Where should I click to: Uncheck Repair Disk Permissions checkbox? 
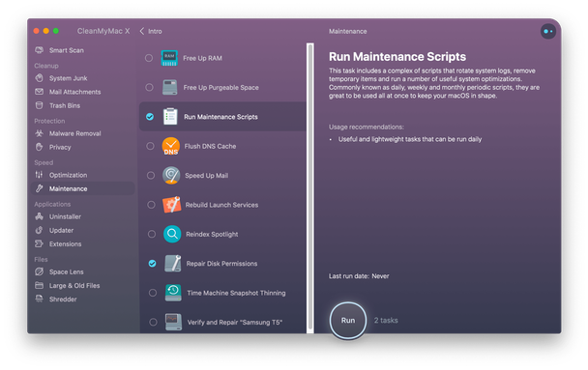click(152, 264)
